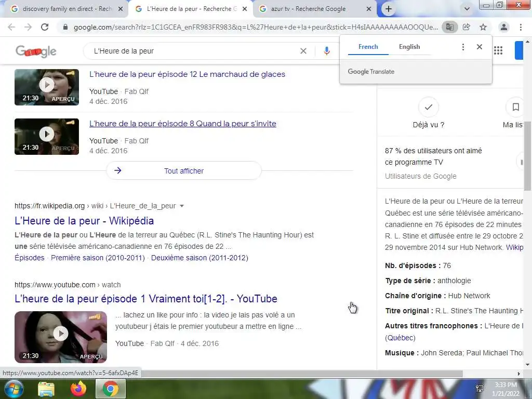
Task: Open the Chrome profile avatar
Action: coord(504,27)
